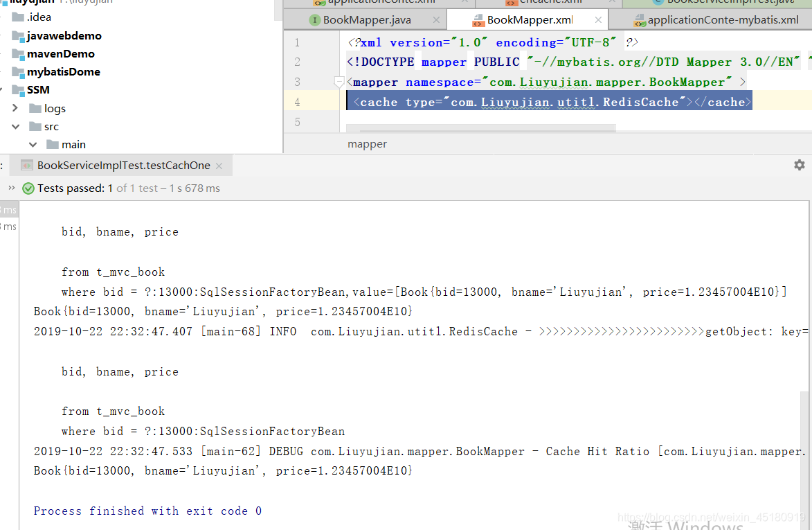Close the BookServiceImplTest.testCachOne run tab

click(219, 166)
